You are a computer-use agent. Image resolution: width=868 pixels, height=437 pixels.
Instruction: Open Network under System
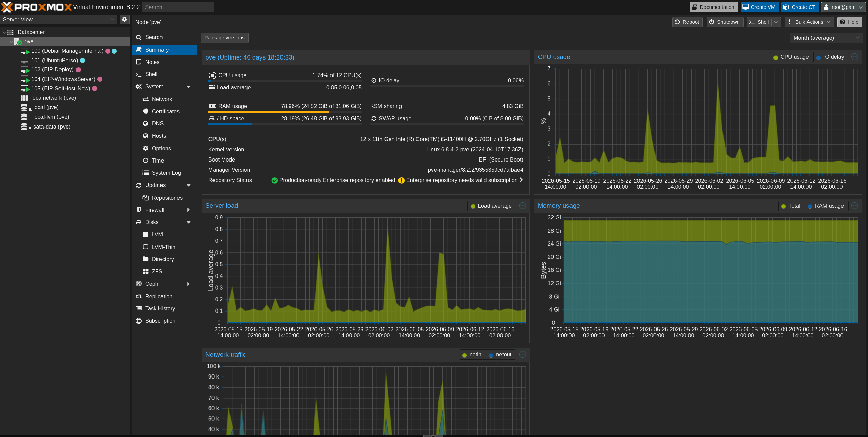click(x=164, y=99)
